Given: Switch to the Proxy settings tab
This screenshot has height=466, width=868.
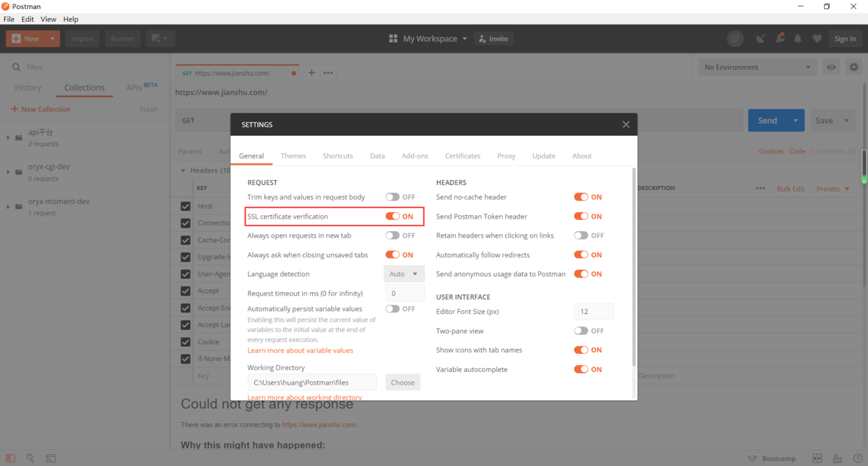Looking at the screenshot, I should coord(506,156).
